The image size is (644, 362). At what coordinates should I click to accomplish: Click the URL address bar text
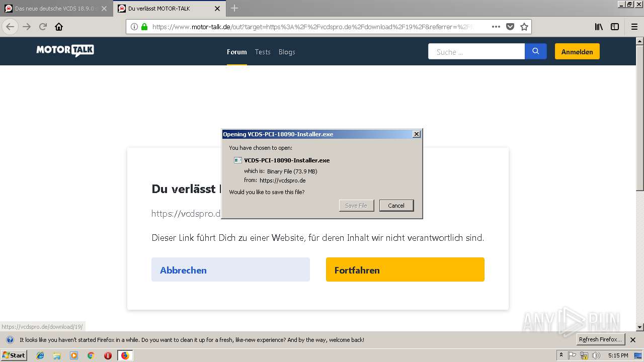[312, 27]
